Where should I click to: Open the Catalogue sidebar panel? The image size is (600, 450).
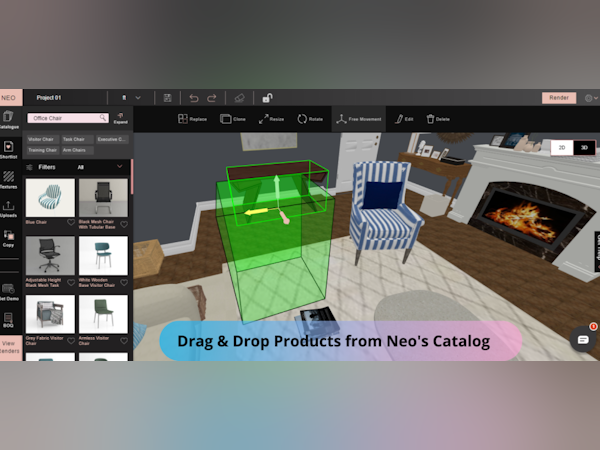tap(8, 119)
